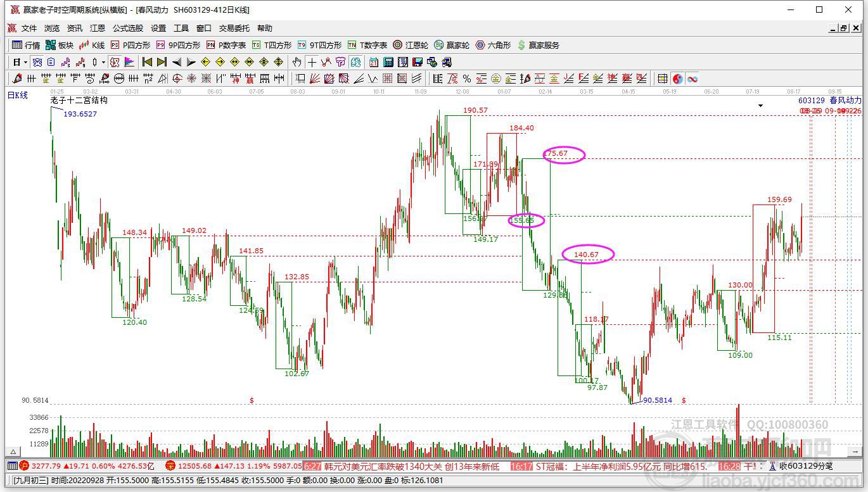Expand the candlestick style dropdown arrow
This screenshot has height=492, width=868.
pos(103,62)
